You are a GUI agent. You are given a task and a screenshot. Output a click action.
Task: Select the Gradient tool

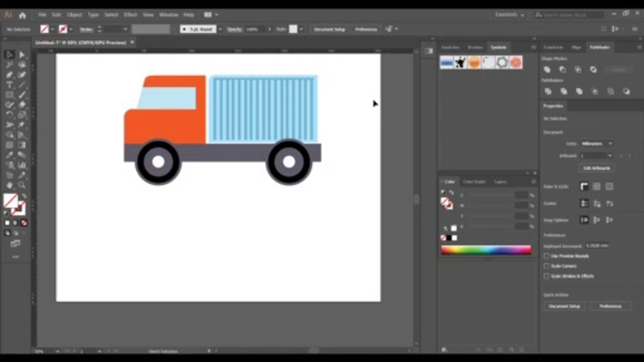pos(22,145)
